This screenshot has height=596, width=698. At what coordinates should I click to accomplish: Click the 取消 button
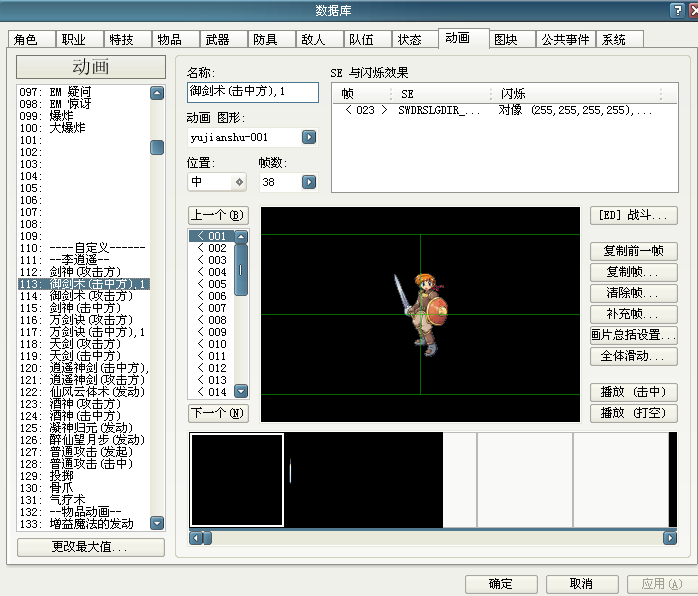582,584
